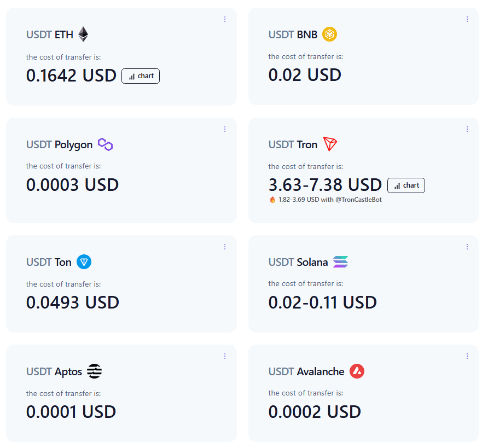Click the blue Ton logo icon
Screen dimensions: 488x448
(x=84, y=261)
